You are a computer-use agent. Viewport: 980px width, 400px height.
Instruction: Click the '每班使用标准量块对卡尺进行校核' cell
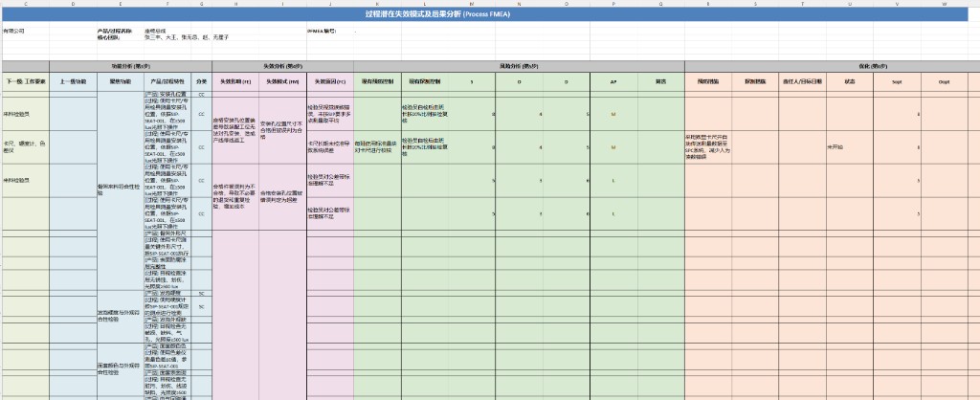(x=377, y=147)
